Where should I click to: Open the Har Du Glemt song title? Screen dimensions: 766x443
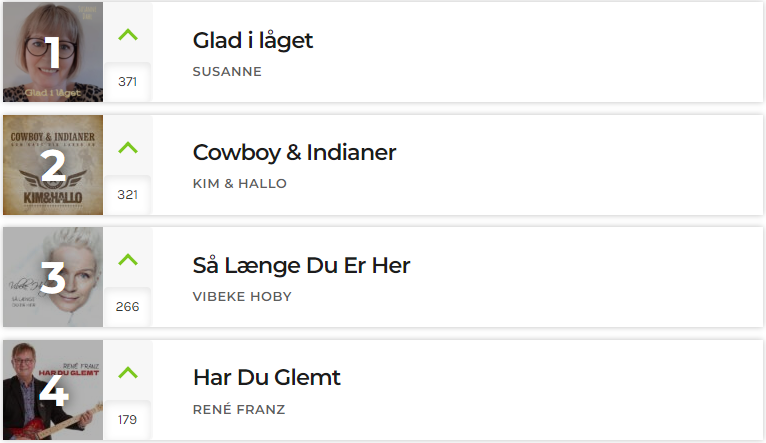pos(267,378)
